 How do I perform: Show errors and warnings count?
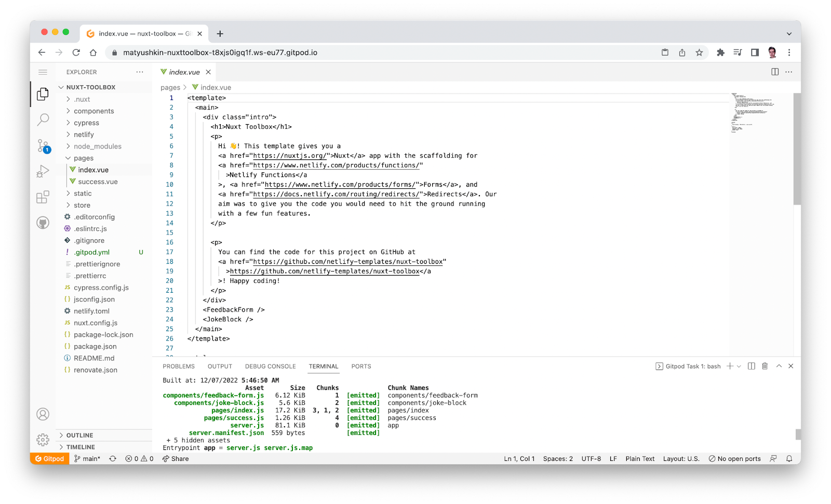point(140,459)
